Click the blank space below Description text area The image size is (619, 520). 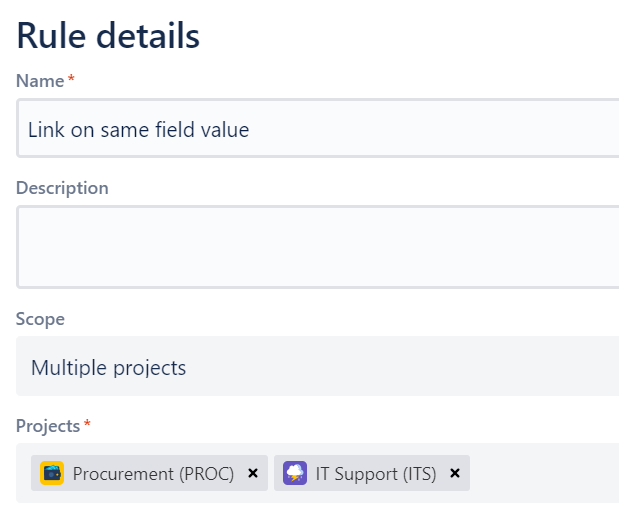pyautogui.click(x=318, y=301)
